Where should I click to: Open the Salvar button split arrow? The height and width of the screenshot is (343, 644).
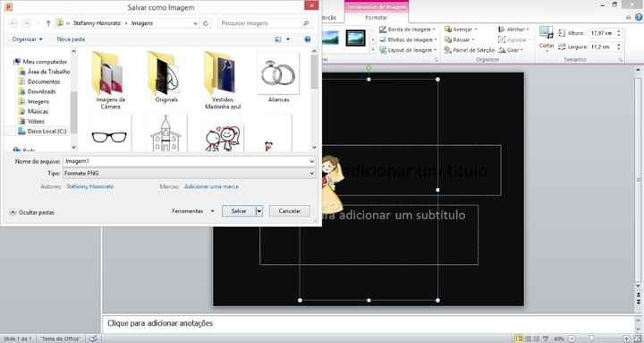[259, 211]
